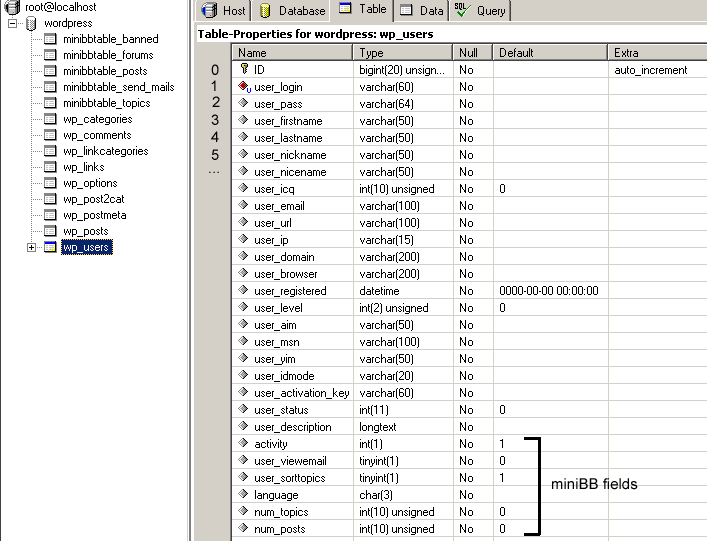Click the root@localhost server icon
707x541 pixels.
tap(12, 7)
